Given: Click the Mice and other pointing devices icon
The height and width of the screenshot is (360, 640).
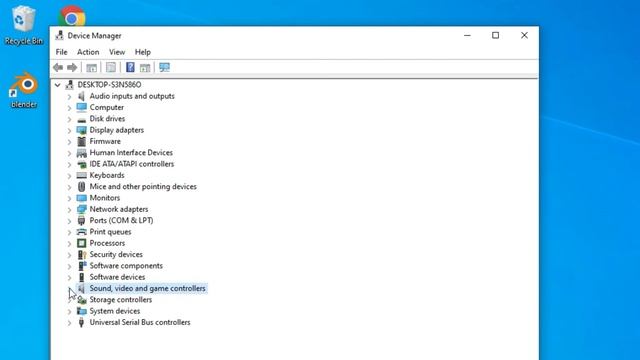Looking at the screenshot, I should click(x=81, y=187).
